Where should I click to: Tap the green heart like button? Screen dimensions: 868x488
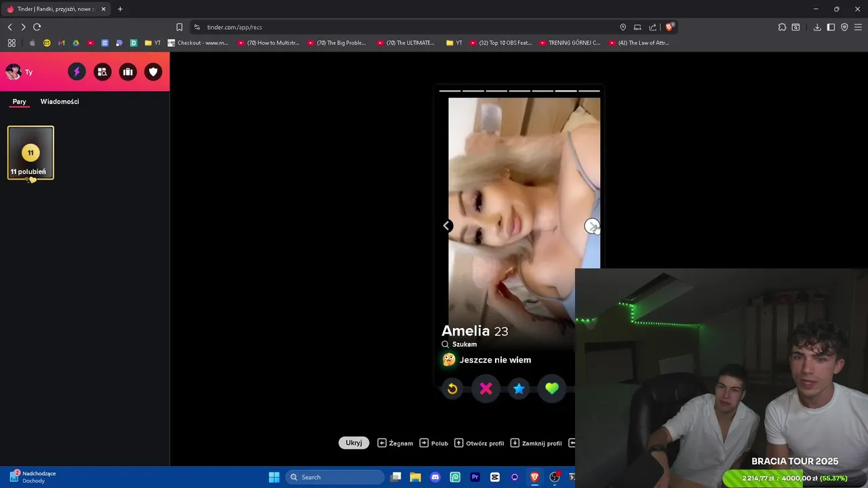(x=552, y=388)
